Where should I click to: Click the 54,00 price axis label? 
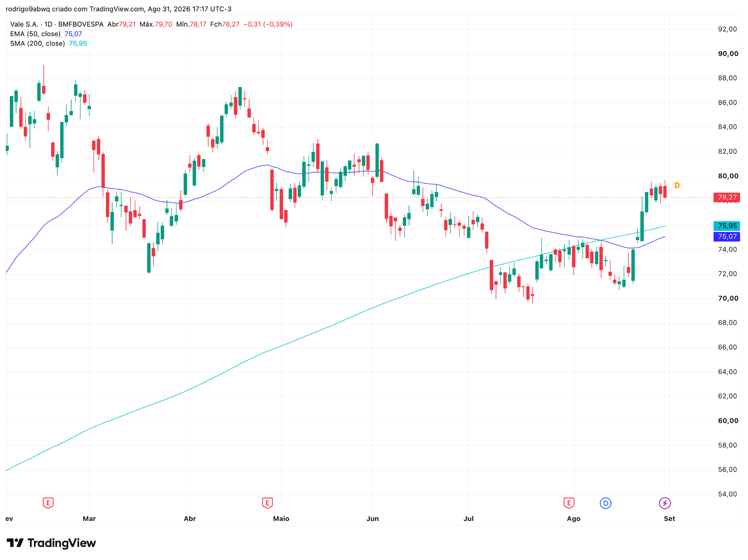pyautogui.click(x=728, y=494)
